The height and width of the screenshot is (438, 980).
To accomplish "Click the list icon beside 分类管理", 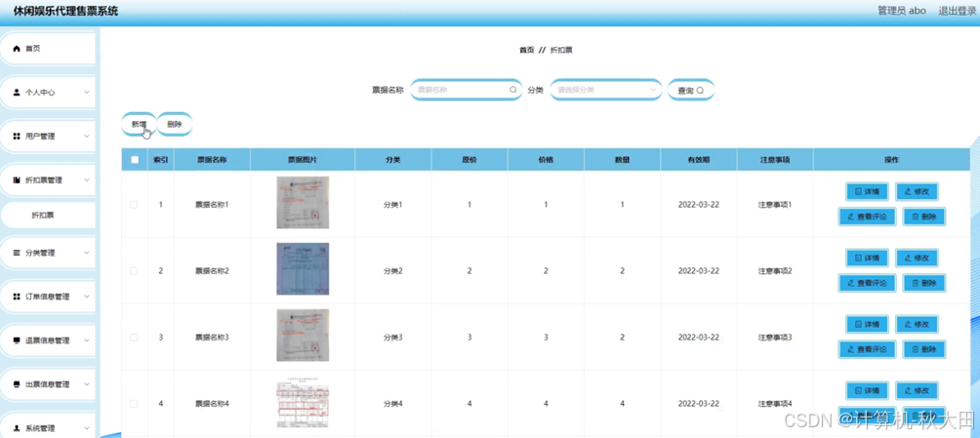I will (17, 253).
